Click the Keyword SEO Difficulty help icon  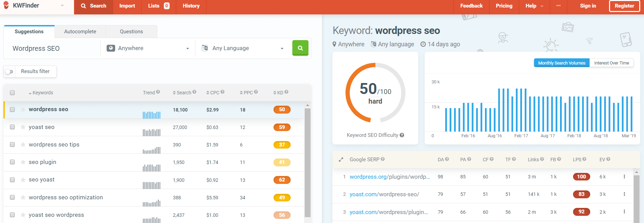click(x=402, y=135)
